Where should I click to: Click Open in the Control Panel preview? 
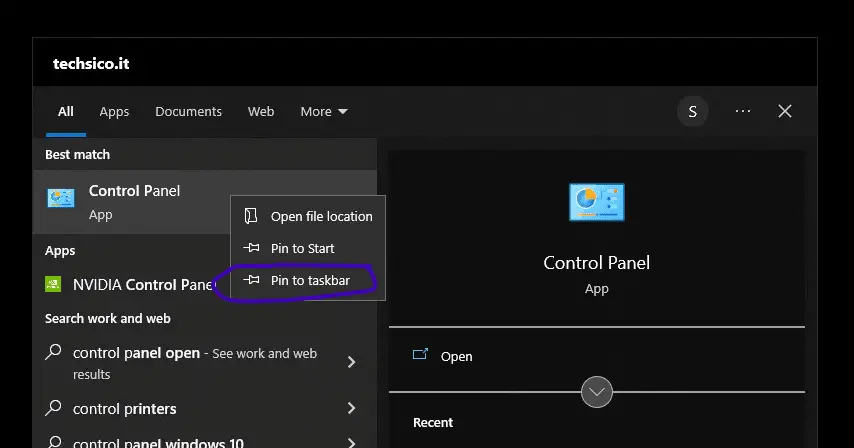pyautogui.click(x=456, y=357)
